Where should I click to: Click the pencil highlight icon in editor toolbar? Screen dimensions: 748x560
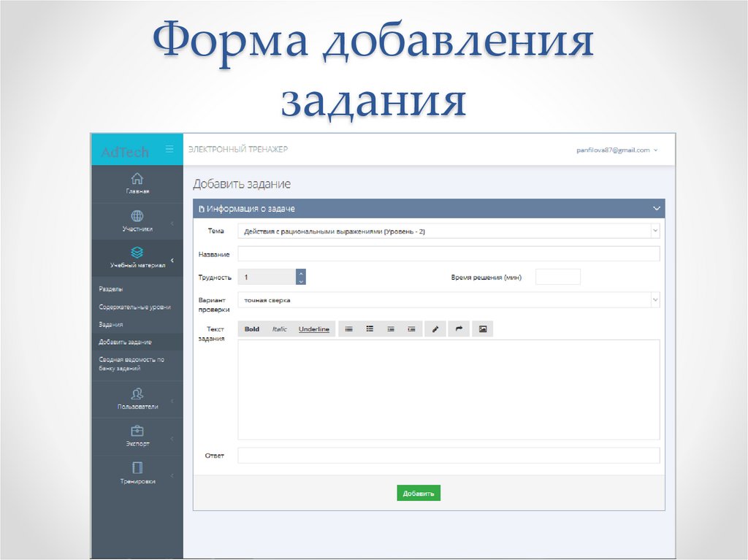pyautogui.click(x=435, y=329)
